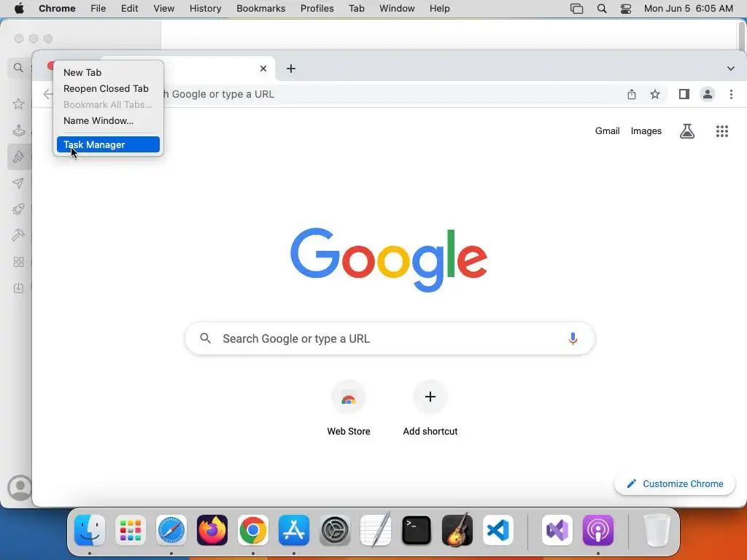Open Terminal from the Dock
747x560 pixels.
[x=417, y=530]
